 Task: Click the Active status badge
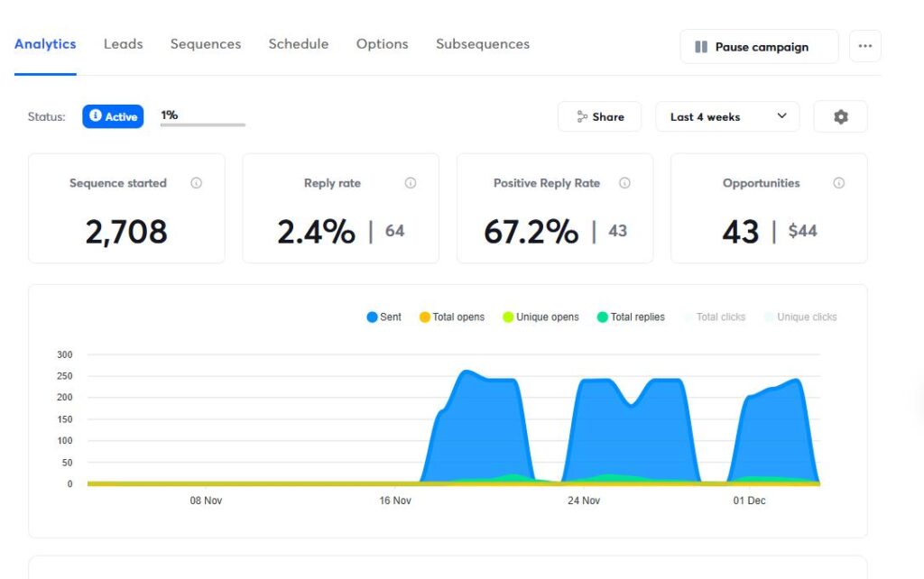[x=113, y=117]
